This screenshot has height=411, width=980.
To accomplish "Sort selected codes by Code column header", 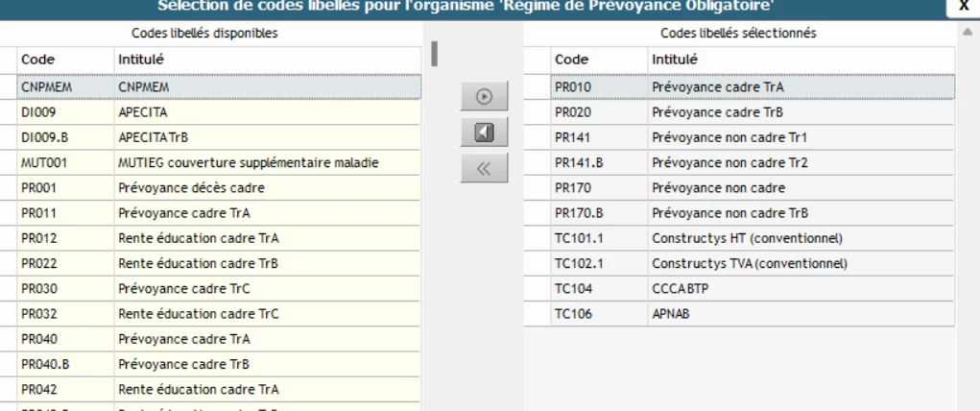I will click(597, 59).
